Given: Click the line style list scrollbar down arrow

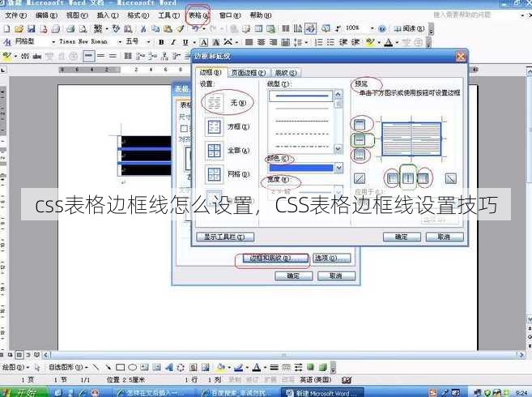Looking at the screenshot, I should coord(338,148).
